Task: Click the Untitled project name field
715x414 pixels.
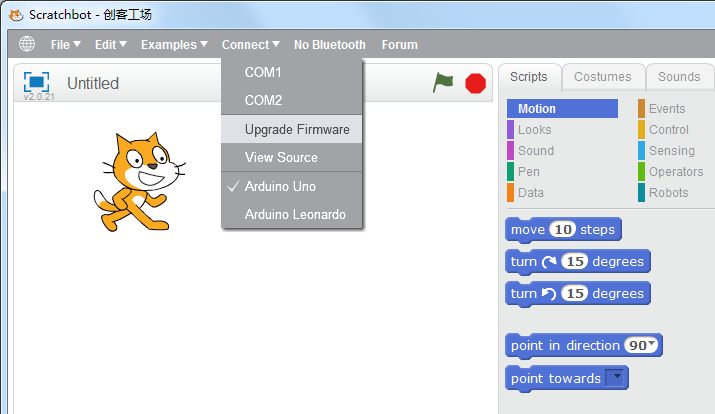Action: (93, 83)
